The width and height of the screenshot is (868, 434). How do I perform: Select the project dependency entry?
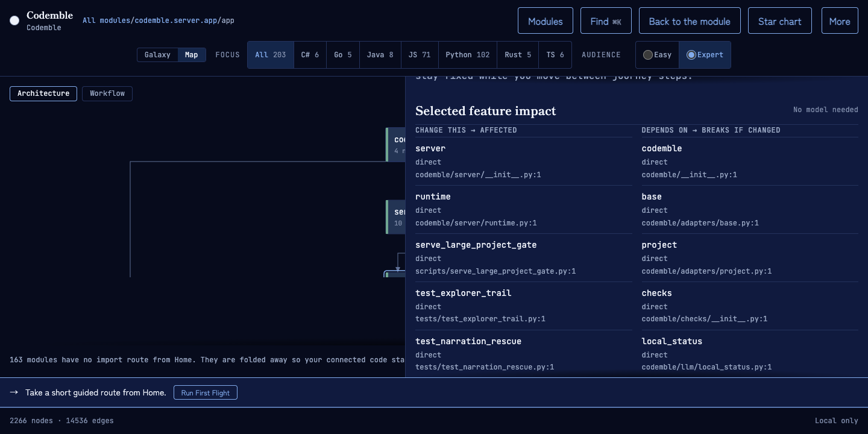750,257
